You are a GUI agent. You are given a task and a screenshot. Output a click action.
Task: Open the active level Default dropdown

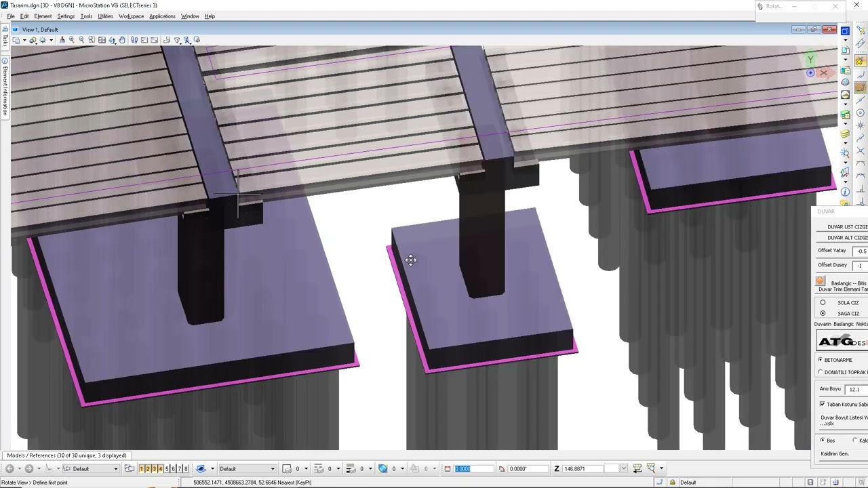[x=92, y=468]
